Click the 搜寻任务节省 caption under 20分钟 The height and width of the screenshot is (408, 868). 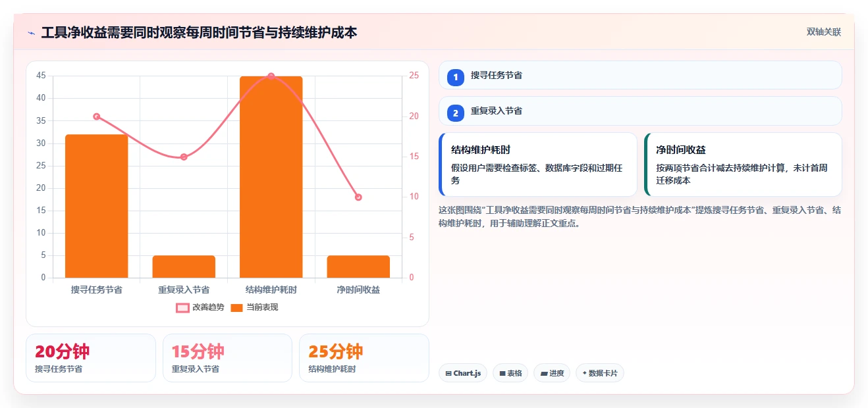click(59, 369)
